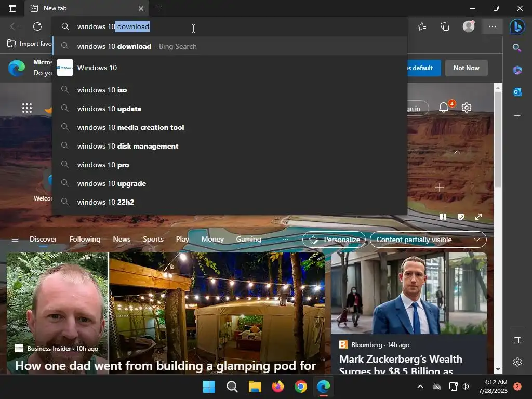Pick 'windows 10 upgrade' suggestion
Image resolution: width=532 pixels, height=399 pixels.
230,183
